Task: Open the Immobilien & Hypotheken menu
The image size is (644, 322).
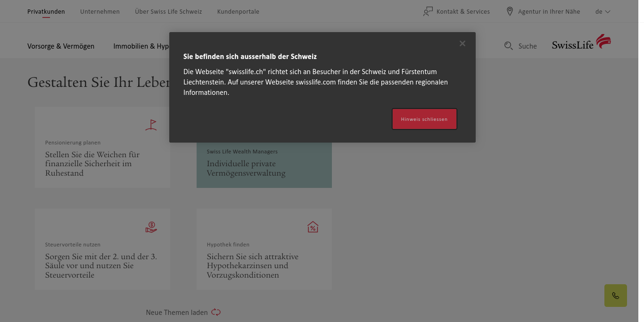Action: point(141,46)
